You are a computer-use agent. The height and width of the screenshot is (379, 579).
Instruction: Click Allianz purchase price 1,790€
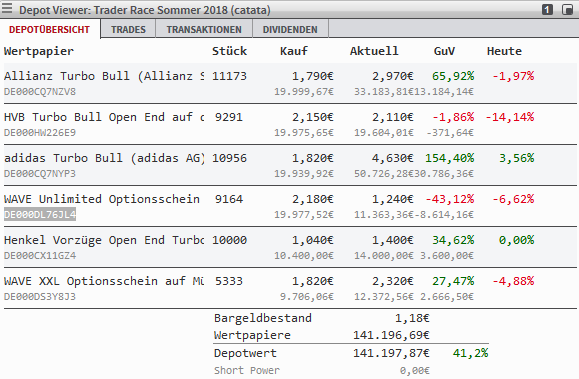pos(313,76)
